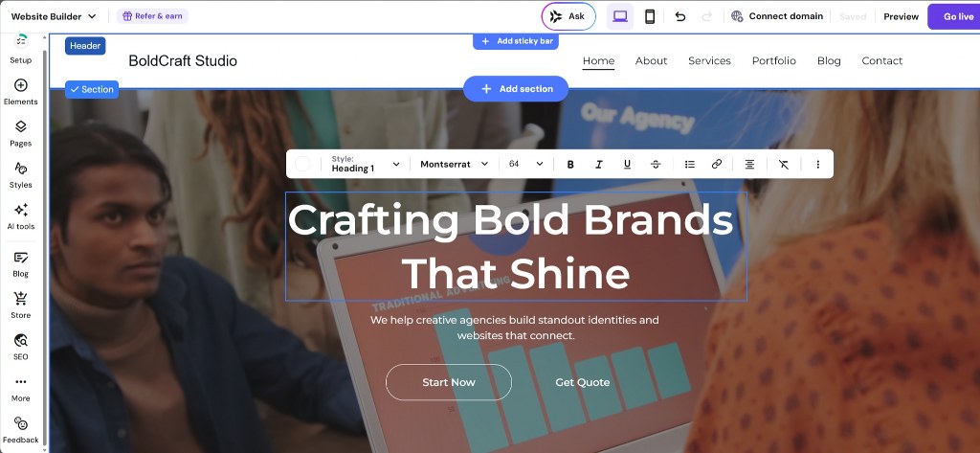
Task: Open the Styles panel
Action: [21, 175]
